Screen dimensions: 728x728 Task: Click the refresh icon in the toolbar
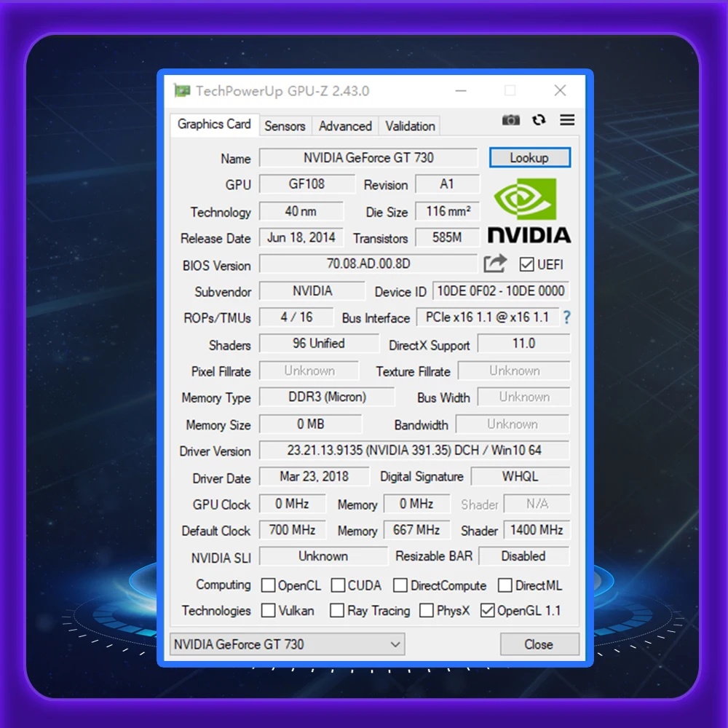point(539,120)
